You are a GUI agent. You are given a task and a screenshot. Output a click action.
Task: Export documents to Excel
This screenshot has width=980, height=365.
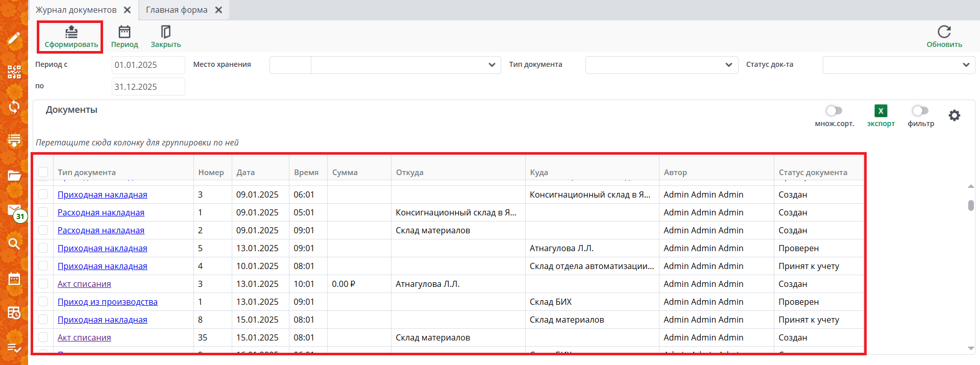880,111
